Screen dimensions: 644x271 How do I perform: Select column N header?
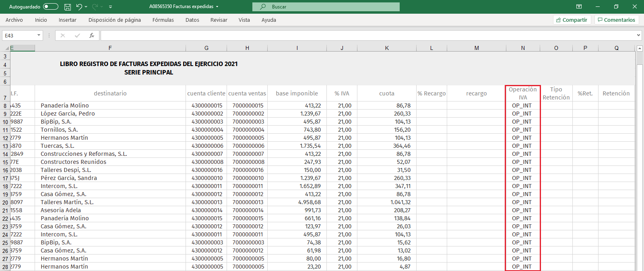tap(523, 48)
